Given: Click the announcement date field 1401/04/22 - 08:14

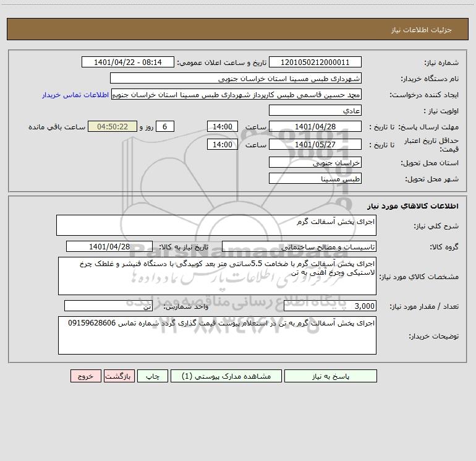Looking at the screenshot, I should point(128,62).
